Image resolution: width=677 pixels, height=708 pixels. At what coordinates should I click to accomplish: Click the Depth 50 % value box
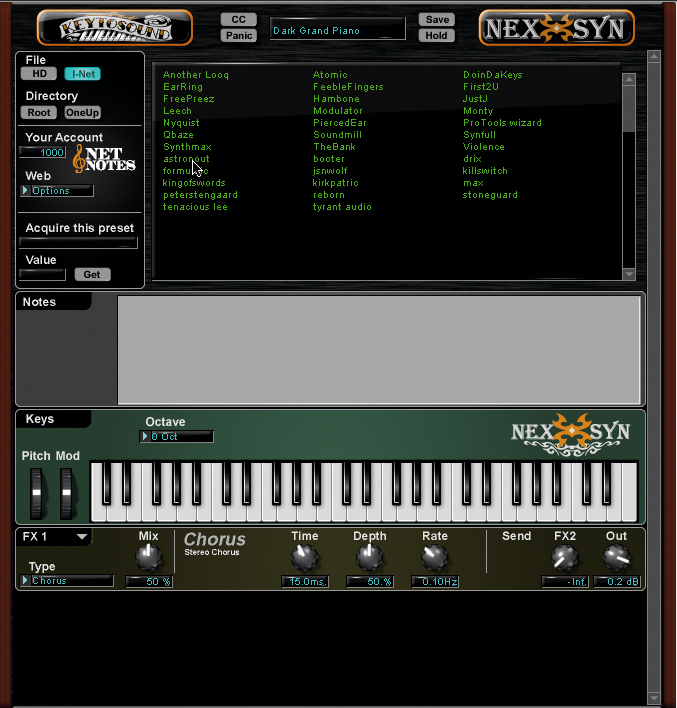[370, 582]
